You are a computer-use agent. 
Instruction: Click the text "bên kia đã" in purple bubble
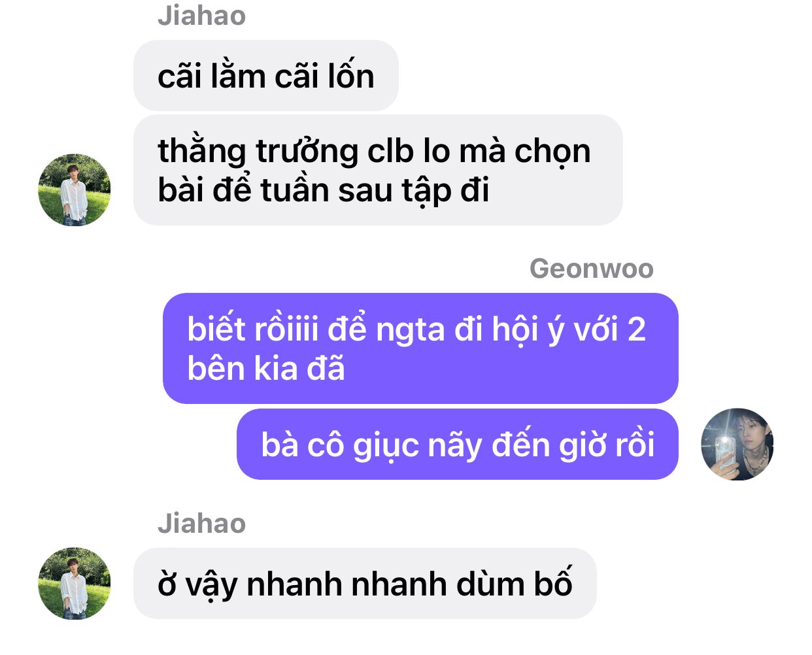[x=266, y=369]
